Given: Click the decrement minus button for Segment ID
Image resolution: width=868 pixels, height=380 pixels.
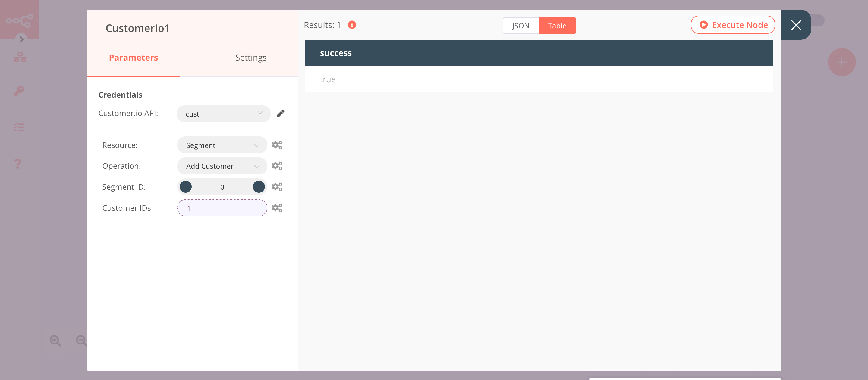Looking at the screenshot, I should pos(186,186).
